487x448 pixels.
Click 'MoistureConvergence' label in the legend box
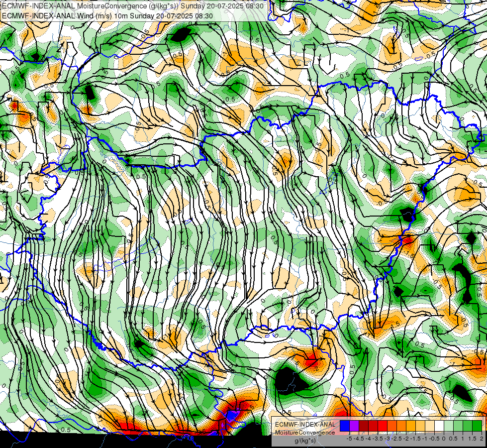pos(305,433)
